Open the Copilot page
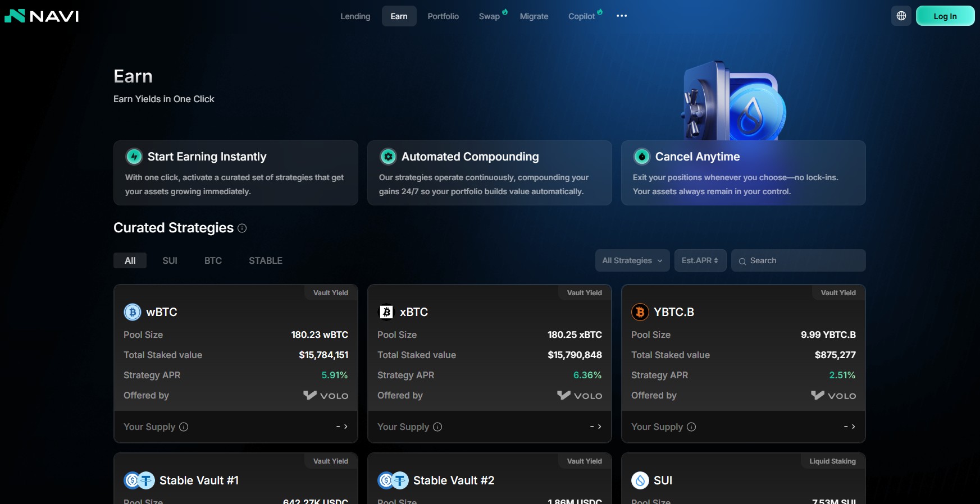The height and width of the screenshot is (504, 980). (x=582, y=16)
